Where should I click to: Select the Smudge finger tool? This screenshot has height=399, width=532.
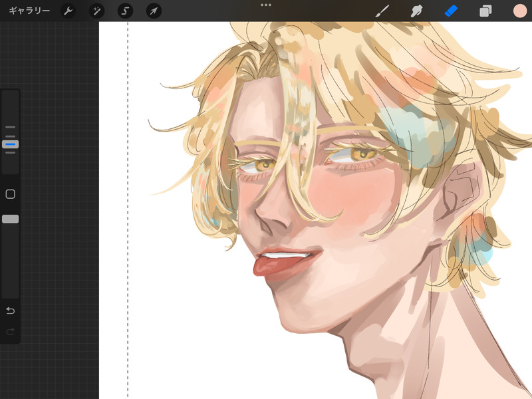[417, 11]
